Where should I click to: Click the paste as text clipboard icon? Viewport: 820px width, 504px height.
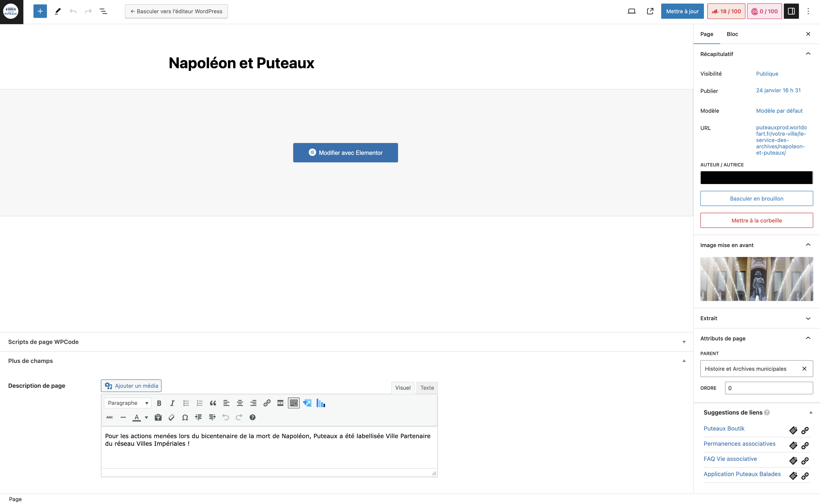tap(158, 417)
